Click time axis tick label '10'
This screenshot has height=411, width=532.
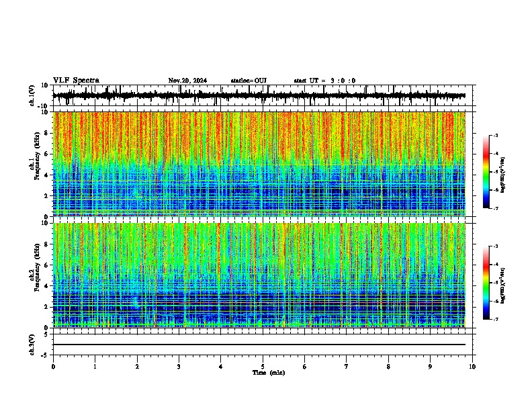tap(472, 367)
